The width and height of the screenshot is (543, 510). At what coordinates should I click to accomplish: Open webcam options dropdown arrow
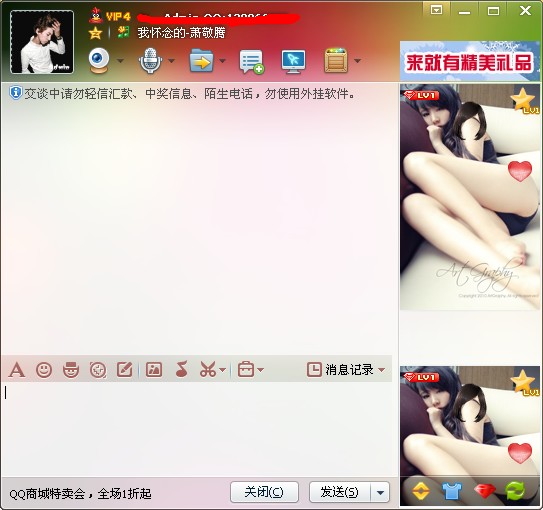coord(121,61)
